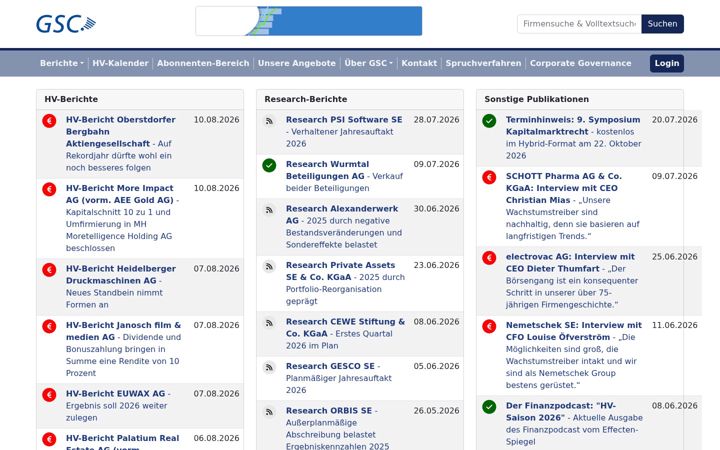The height and width of the screenshot is (450, 720).
Task: Click feed icon beside Research CEWE Stiftung
Action: [269, 323]
